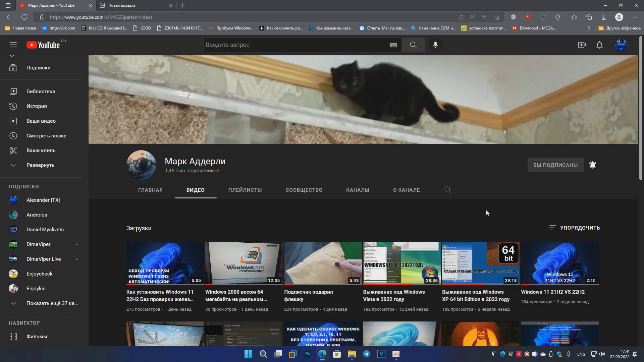Open Telegram from the Windows taskbar
The width and height of the screenshot is (644, 362).
[366, 354]
